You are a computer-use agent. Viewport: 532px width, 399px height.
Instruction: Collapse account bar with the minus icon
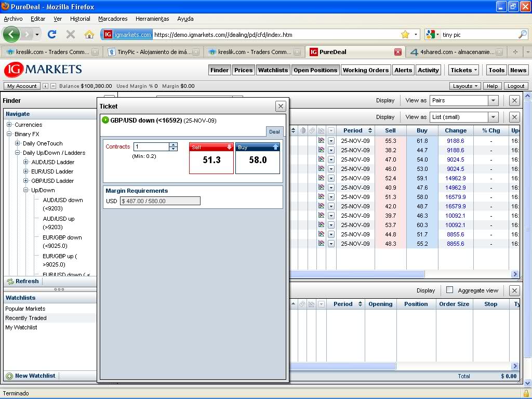[54, 86]
